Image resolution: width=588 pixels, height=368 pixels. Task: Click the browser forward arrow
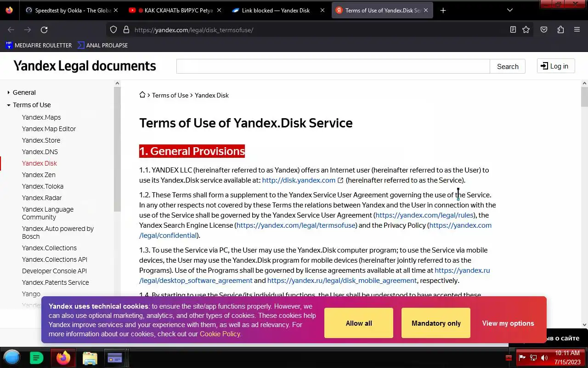click(28, 30)
